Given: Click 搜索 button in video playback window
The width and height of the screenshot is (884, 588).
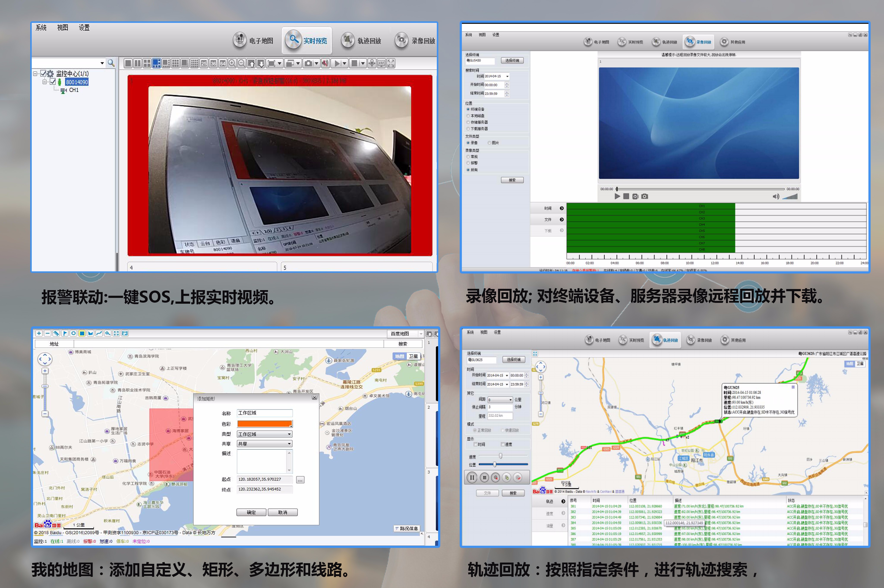Looking at the screenshot, I should point(512,180).
